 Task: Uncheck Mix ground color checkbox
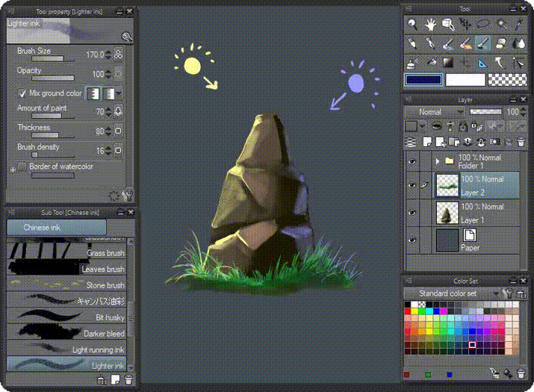[x=22, y=93]
